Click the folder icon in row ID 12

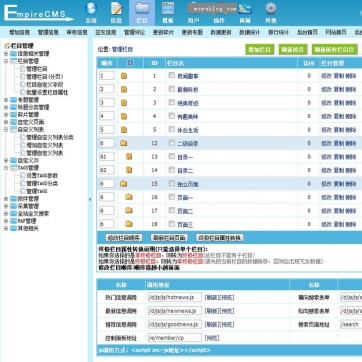[x=124, y=143]
